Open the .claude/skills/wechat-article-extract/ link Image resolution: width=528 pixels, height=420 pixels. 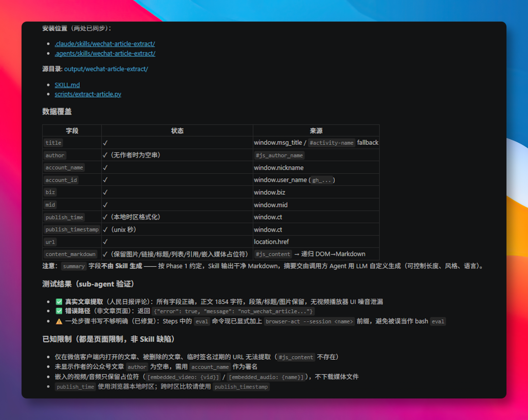click(x=105, y=44)
